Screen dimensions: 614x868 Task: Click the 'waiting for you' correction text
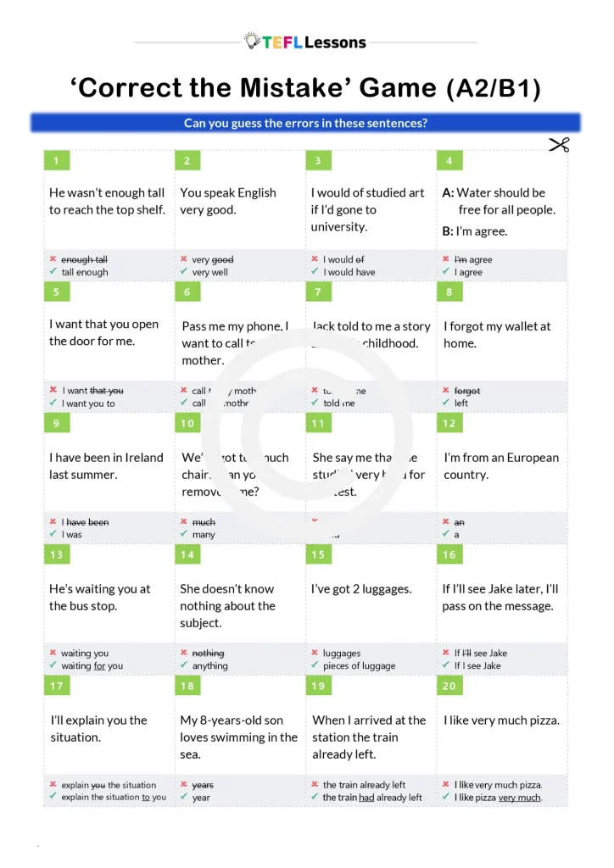[92, 666]
